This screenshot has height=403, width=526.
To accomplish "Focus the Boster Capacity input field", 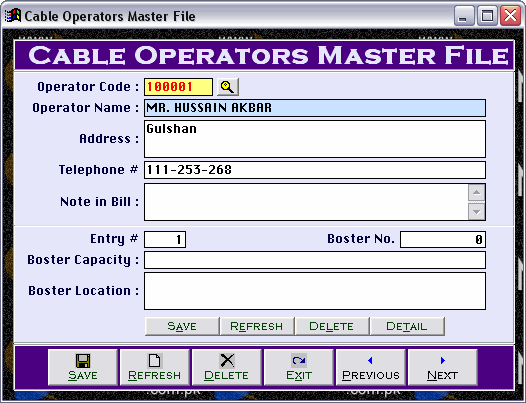I will coord(315,260).
